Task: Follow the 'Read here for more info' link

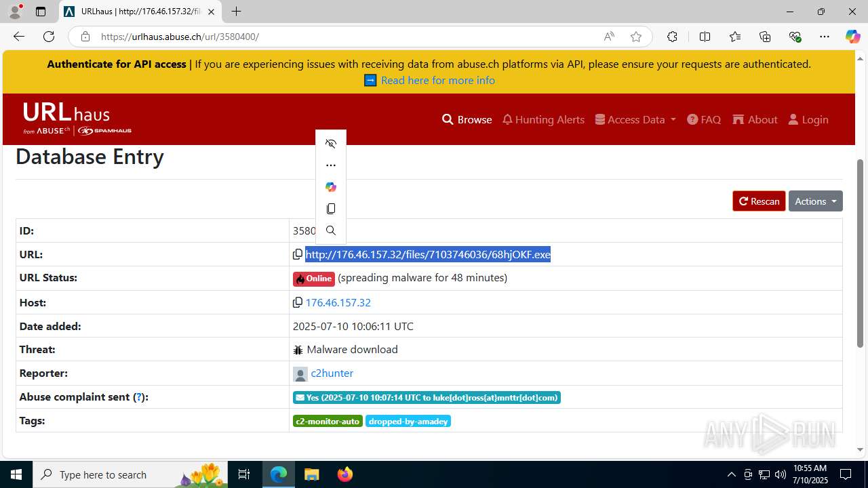Action: click(x=437, y=80)
